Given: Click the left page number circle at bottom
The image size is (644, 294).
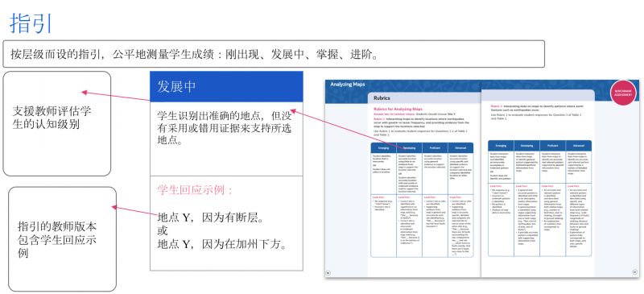Looking at the screenshot, I should coord(328,272).
